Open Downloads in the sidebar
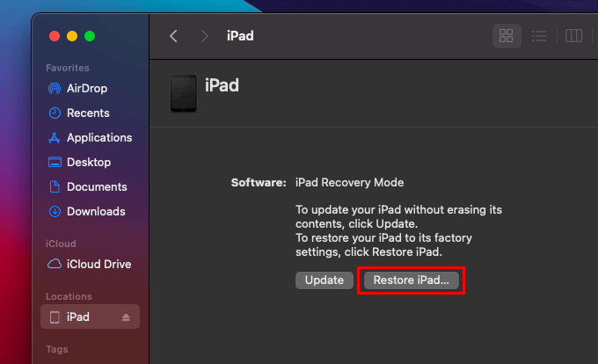Screen dimensions: 598x364 click(x=86, y=212)
